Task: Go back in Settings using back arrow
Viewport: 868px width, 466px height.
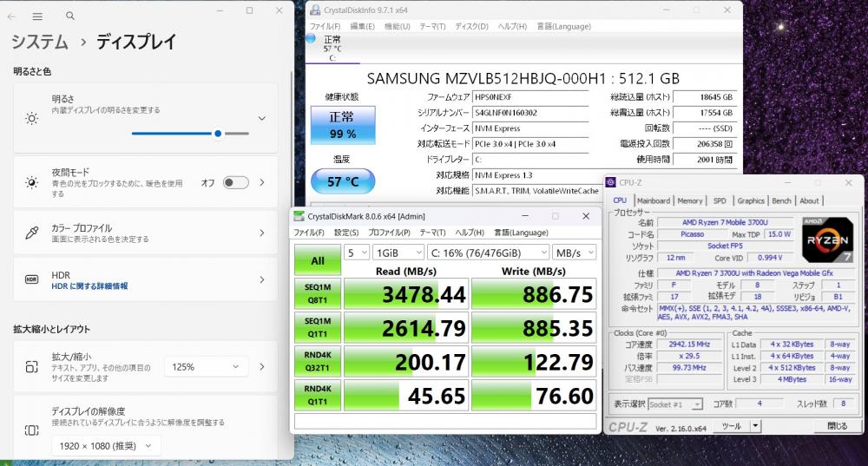Action: pyautogui.click(x=11, y=16)
